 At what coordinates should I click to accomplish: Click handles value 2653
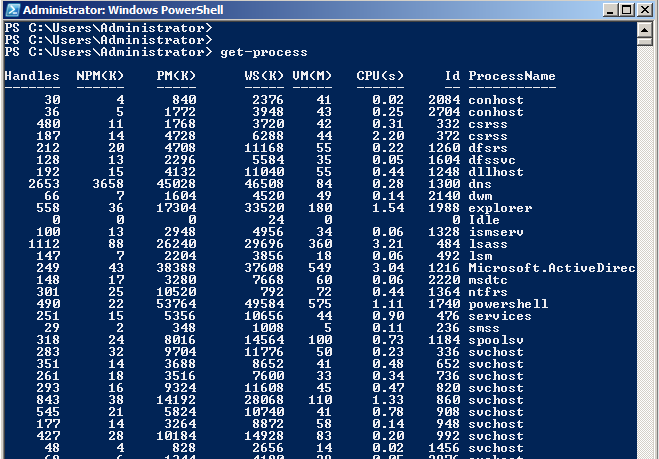click(45, 184)
